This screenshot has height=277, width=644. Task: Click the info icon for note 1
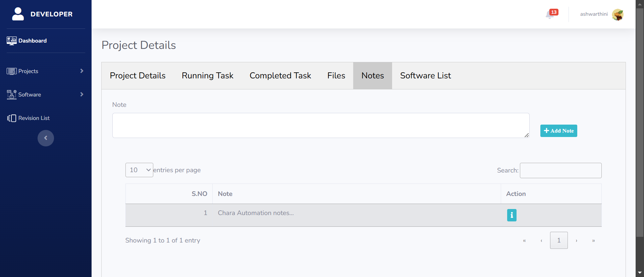pos(512,215)
